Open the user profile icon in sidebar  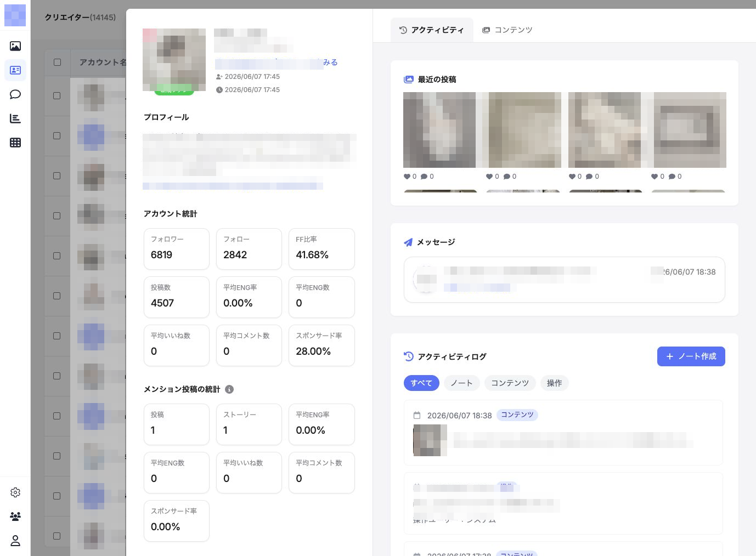tap(15, 541)
